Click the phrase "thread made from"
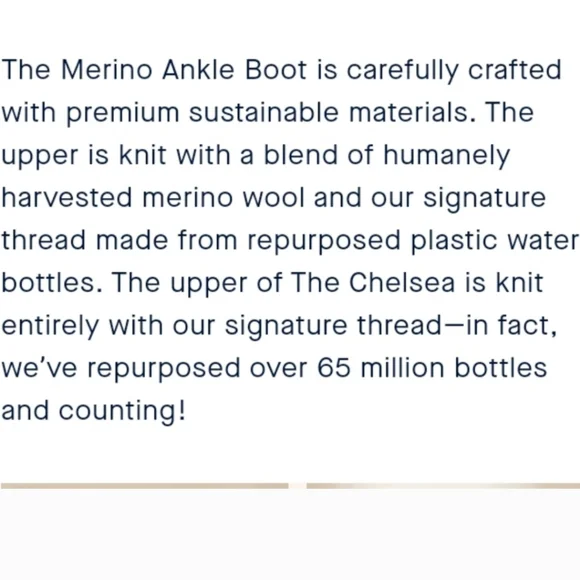The image size is (580, 580). [x=119, y=240]
